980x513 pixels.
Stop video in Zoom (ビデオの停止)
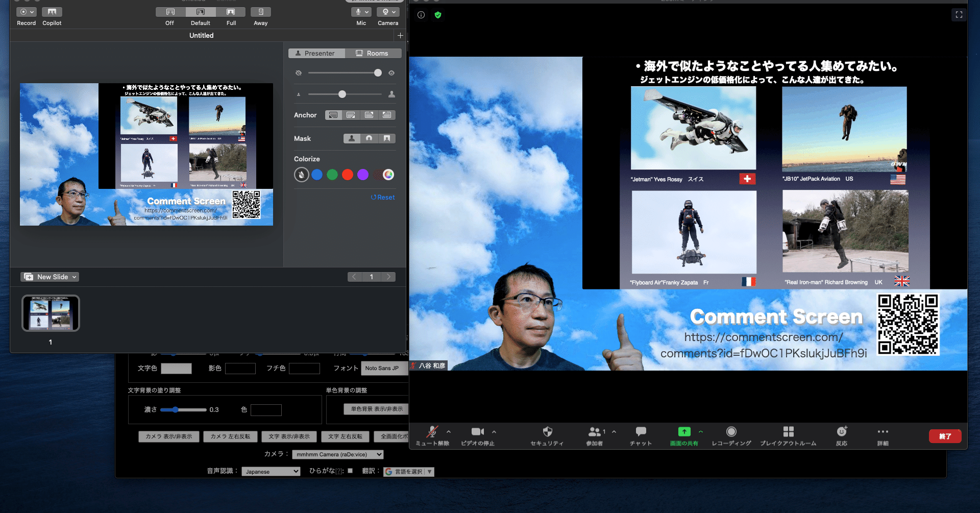478,435
